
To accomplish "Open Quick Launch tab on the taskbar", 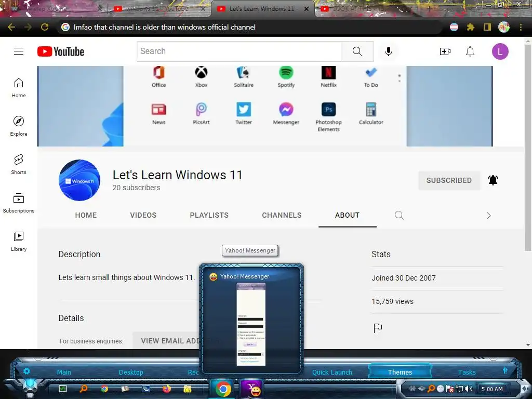I will point(332,372).
